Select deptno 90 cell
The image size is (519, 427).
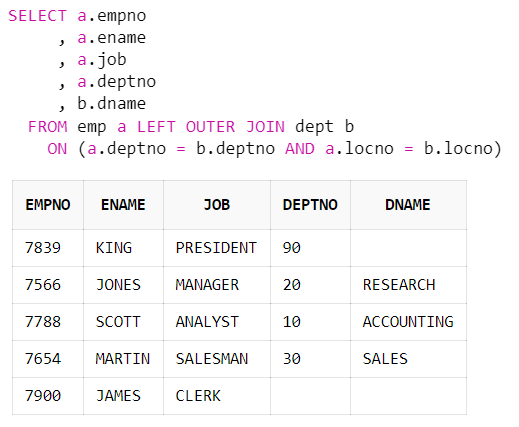(310, 248)
